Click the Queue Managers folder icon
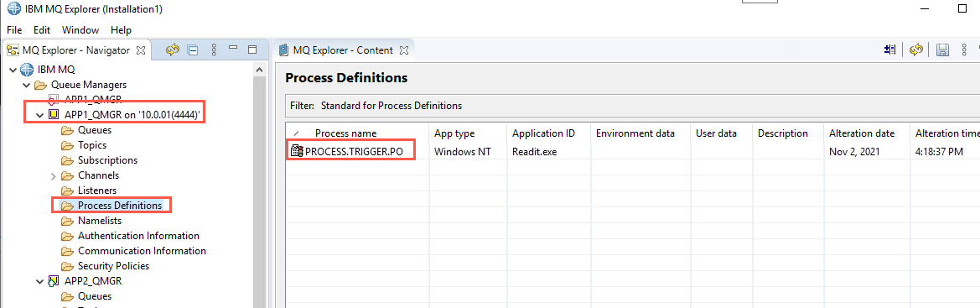The width and height of the screenshot is (980, 308). tap(40, 85)
